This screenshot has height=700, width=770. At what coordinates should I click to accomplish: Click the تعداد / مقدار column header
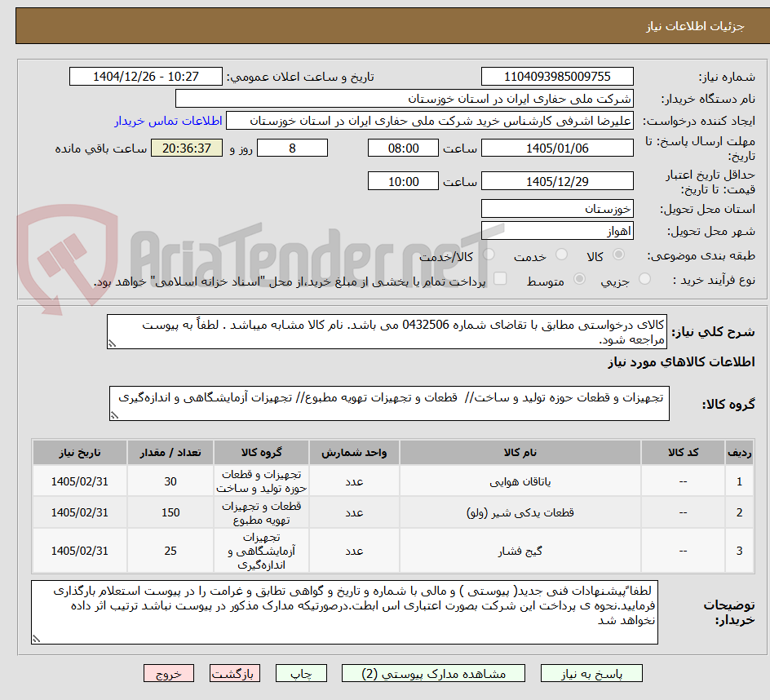click(x=170, y=453)
